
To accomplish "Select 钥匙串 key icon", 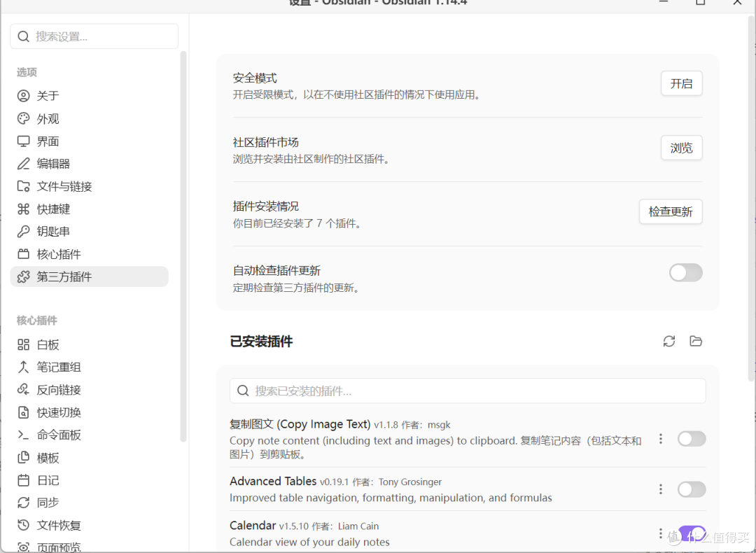I will [x=23, y=232].
